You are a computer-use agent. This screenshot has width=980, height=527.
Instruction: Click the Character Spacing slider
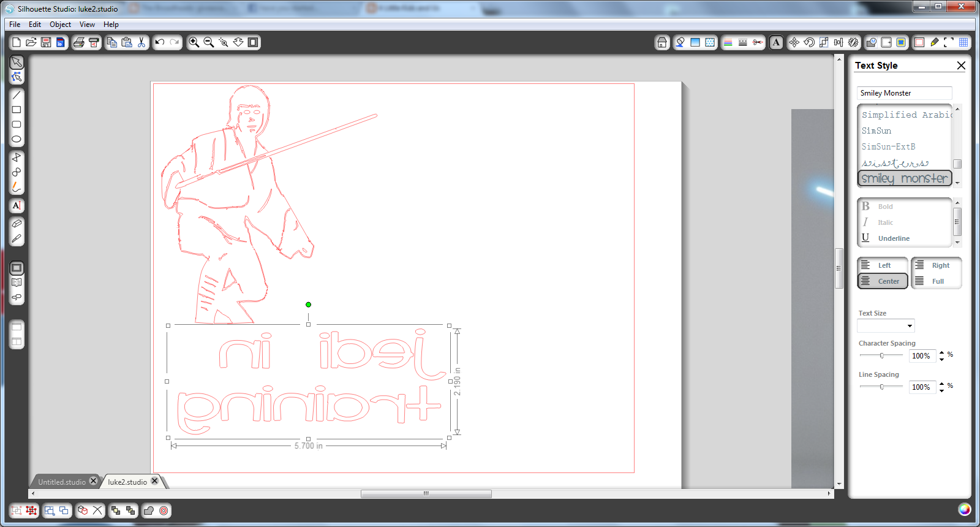click(x=881, y=355)
